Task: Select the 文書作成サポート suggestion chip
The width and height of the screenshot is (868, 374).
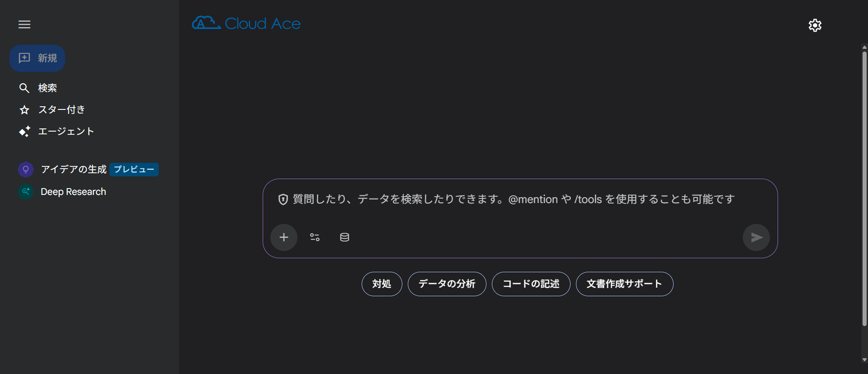Action: click(x=624, y=284)
